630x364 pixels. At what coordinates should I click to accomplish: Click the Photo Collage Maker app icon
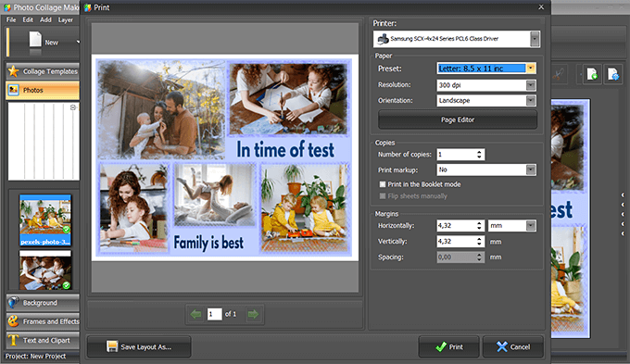point(7,7)
